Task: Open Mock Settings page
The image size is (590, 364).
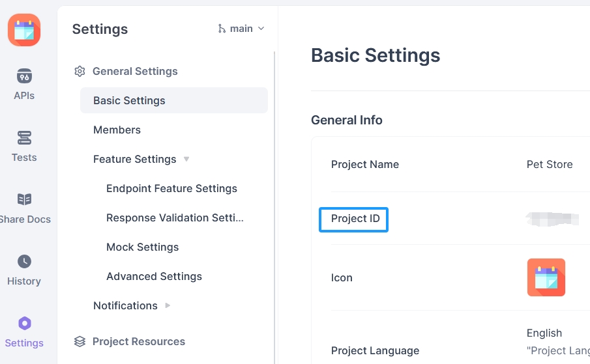Action: [142, 247]
